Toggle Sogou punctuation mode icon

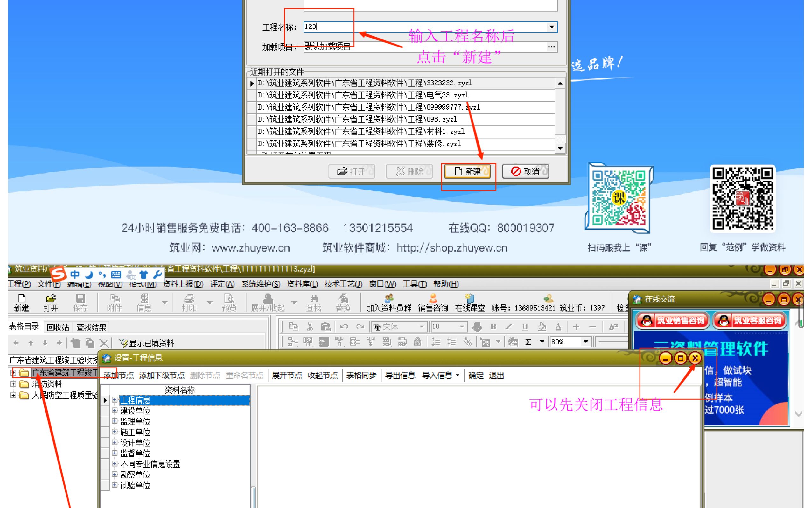pos(102,275)
